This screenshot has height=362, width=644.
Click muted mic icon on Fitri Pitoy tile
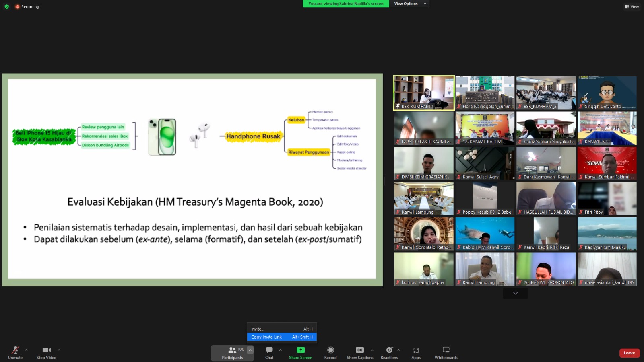pyautogui.click(x=581, y=212)
